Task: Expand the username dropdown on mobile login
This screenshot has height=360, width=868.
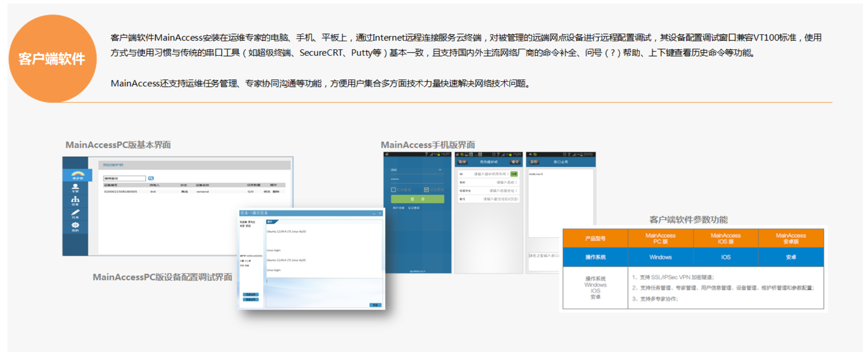Action: [x=440, y=170]
